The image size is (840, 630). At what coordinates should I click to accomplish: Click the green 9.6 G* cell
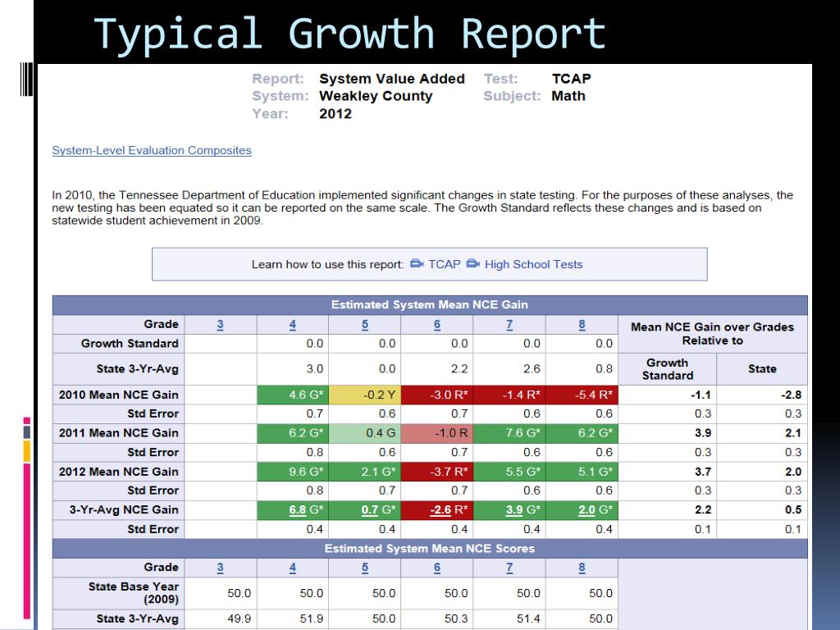click(x=293, y=472)
